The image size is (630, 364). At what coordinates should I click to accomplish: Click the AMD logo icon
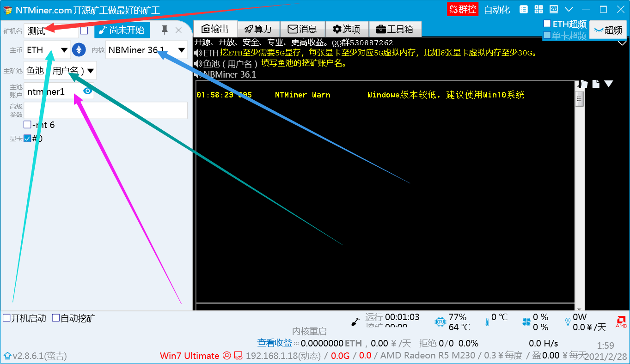tap(621, 322)
